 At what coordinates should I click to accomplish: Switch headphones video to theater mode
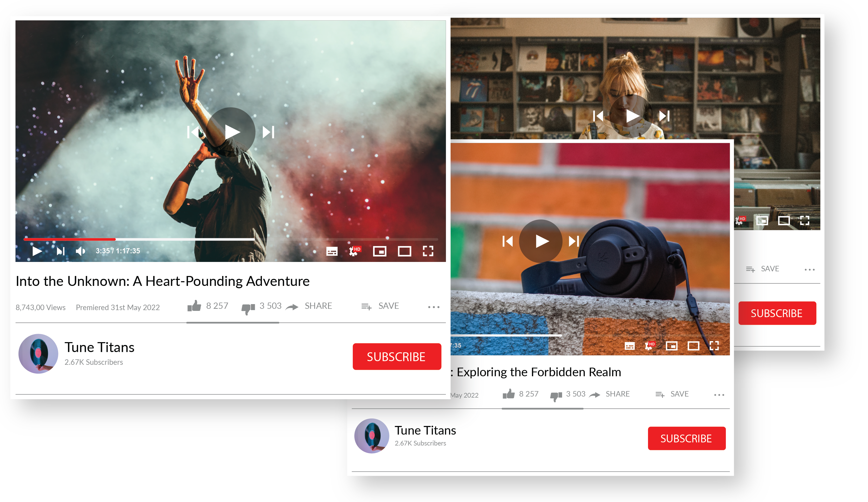(x=693, y=346)
